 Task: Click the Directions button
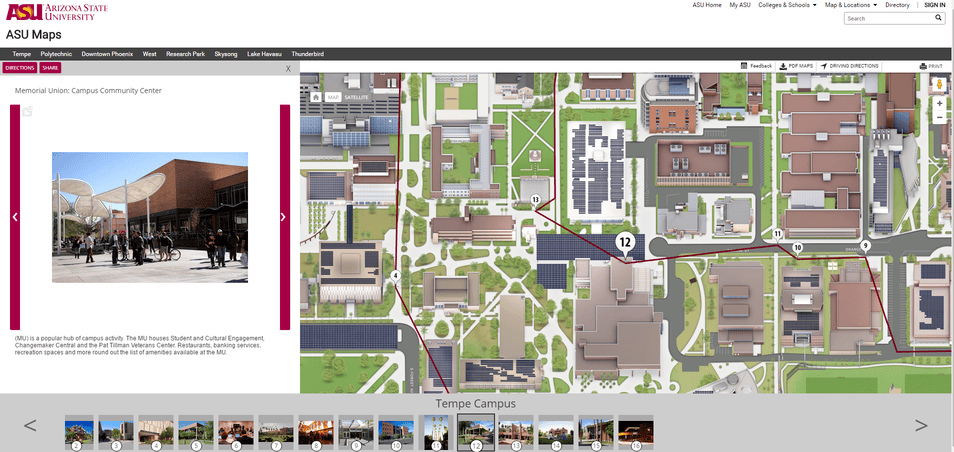click(19, 68)
